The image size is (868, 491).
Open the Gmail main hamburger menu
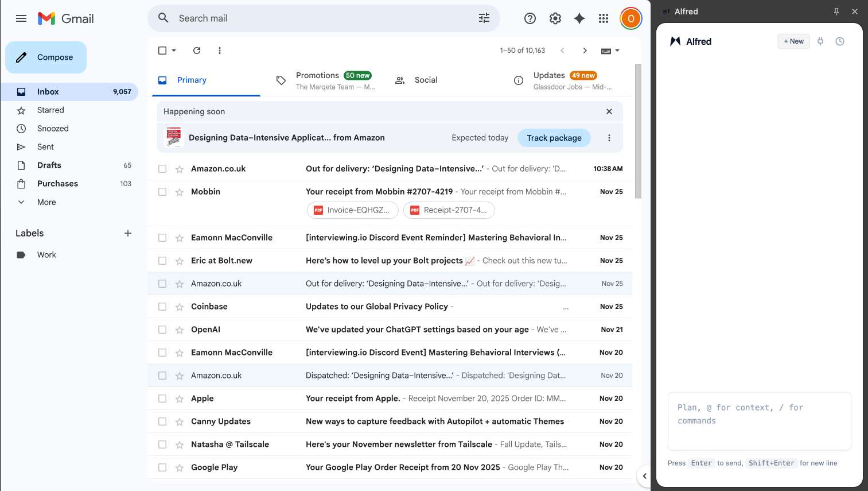click(21, 18)
